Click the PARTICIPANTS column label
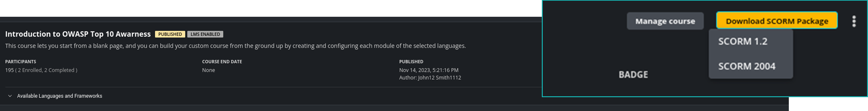Screen dimensions: 868x111 click(21, 62)
